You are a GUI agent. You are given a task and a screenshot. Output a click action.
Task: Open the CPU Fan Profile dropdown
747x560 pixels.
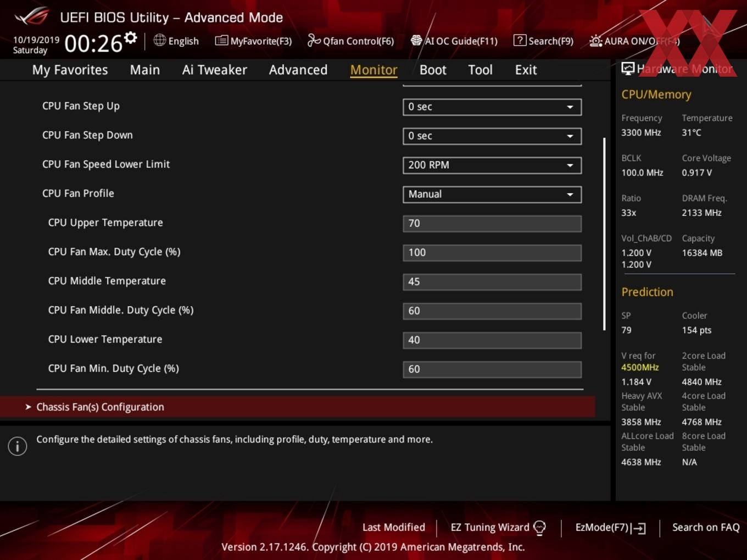[x=492, y=194]
